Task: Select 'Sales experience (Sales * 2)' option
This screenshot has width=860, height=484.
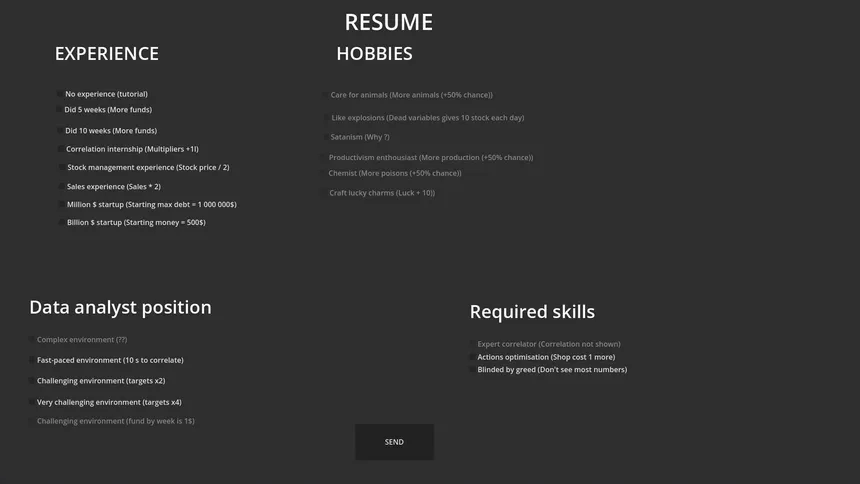Action: click(61, 187)
